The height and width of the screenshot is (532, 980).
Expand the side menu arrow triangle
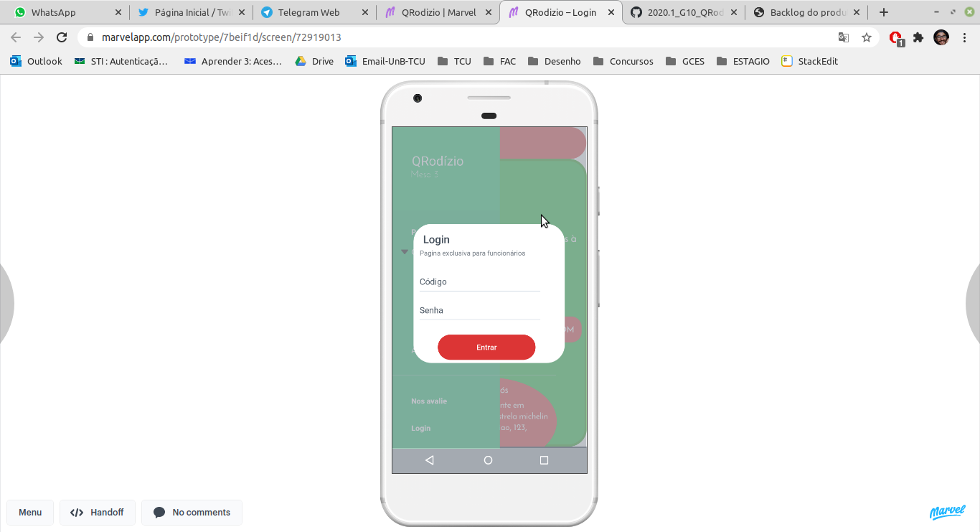[405, 252]
